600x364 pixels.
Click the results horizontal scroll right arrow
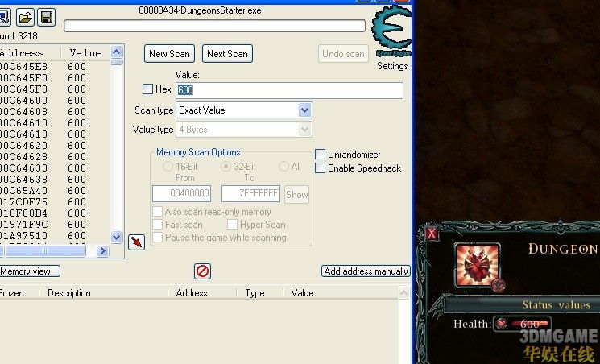(x=101, y=251)
